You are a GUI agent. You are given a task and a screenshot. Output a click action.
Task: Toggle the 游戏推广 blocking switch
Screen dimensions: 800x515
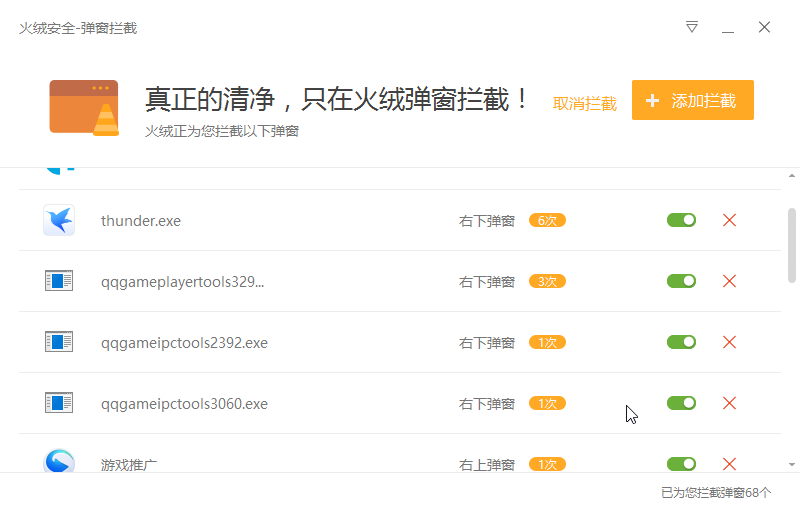[x=681, y=464]
